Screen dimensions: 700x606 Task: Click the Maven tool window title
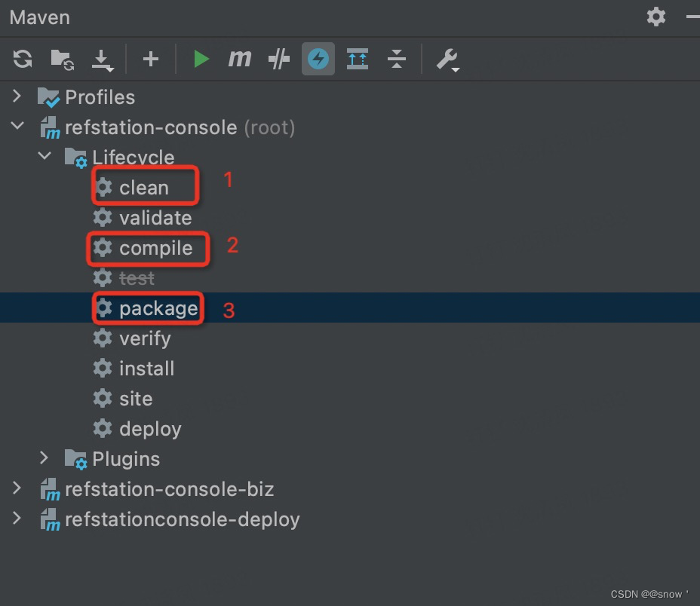pyautogui.click(x=39, y=17)
